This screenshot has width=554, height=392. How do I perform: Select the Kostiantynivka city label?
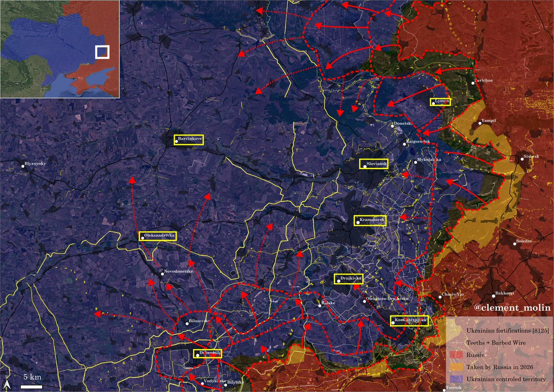(x=409, y=321)
